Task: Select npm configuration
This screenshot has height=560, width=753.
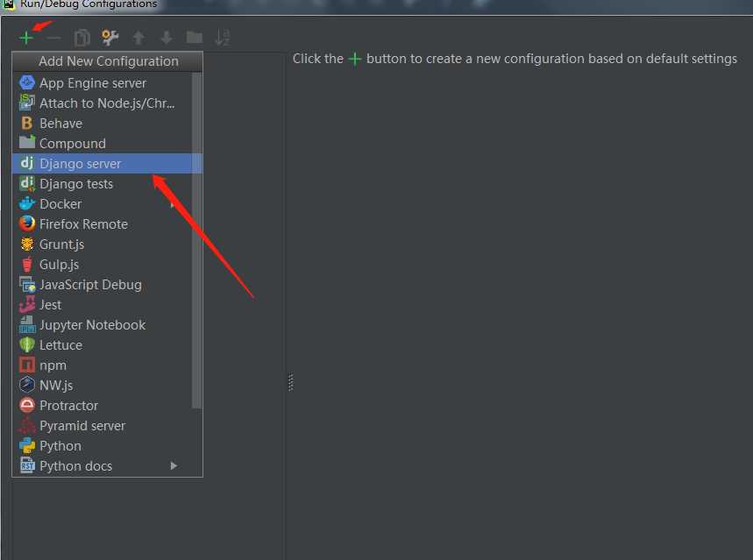Action: 103,365
